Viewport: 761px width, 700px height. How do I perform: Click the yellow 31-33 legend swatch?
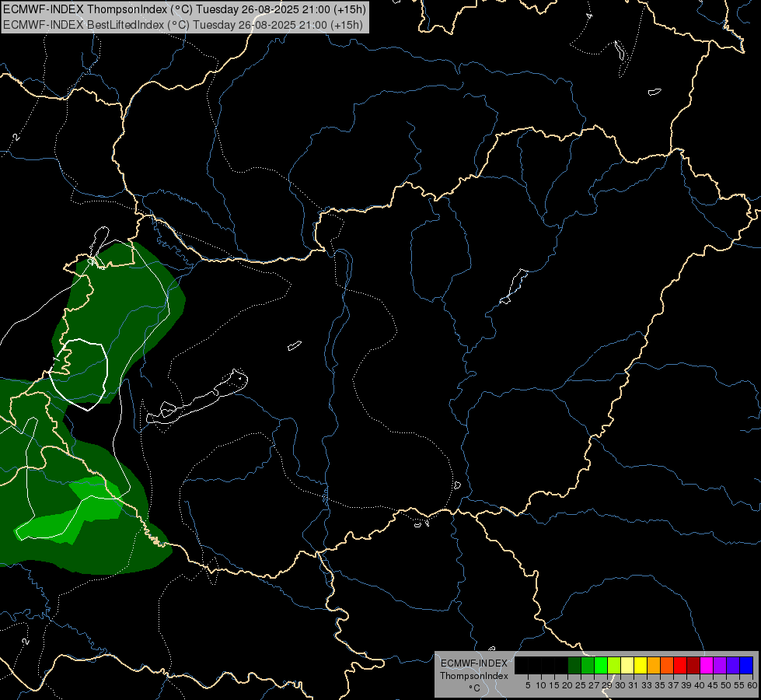point(641,665)
